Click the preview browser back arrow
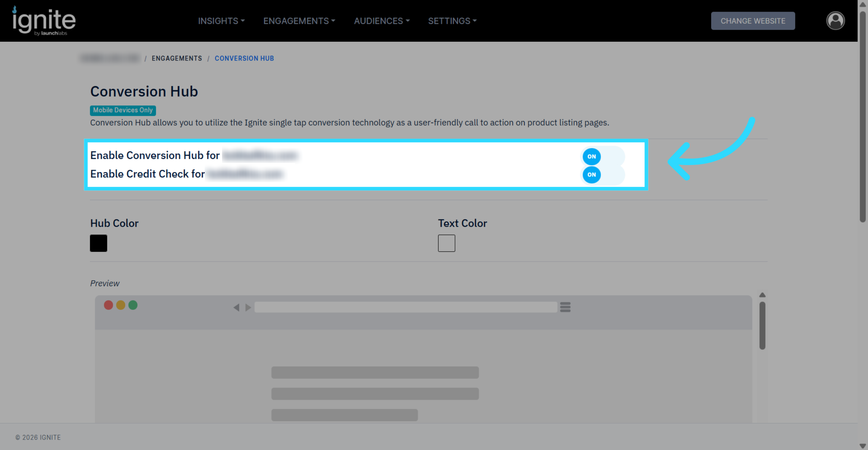This screenshot has height=450, width=868. (x=236, y=307)
